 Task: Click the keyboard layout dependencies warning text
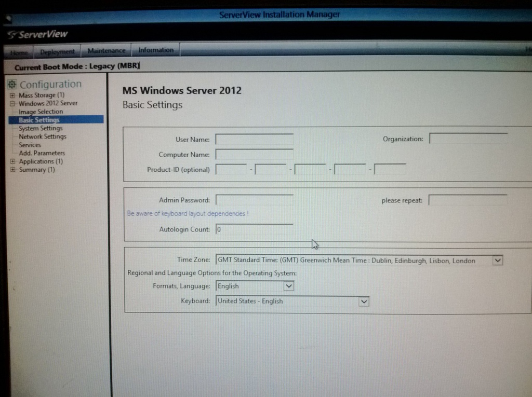(x=188, y=214)
